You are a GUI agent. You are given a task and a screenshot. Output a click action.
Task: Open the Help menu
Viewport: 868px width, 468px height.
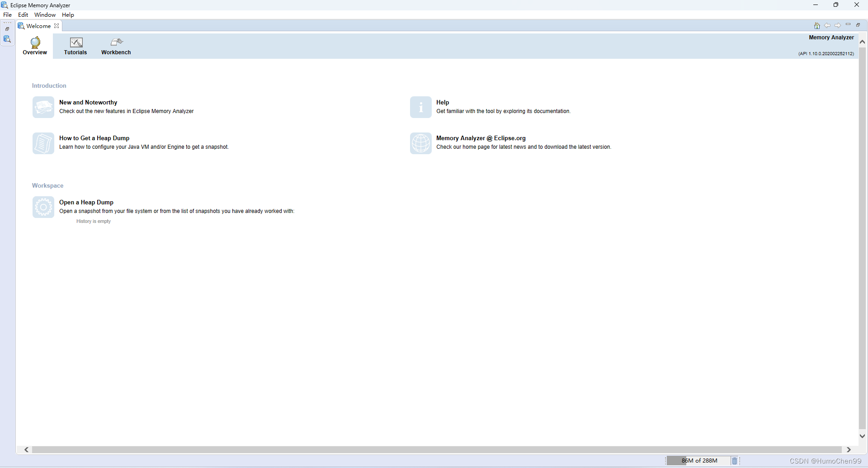[68, 15]
